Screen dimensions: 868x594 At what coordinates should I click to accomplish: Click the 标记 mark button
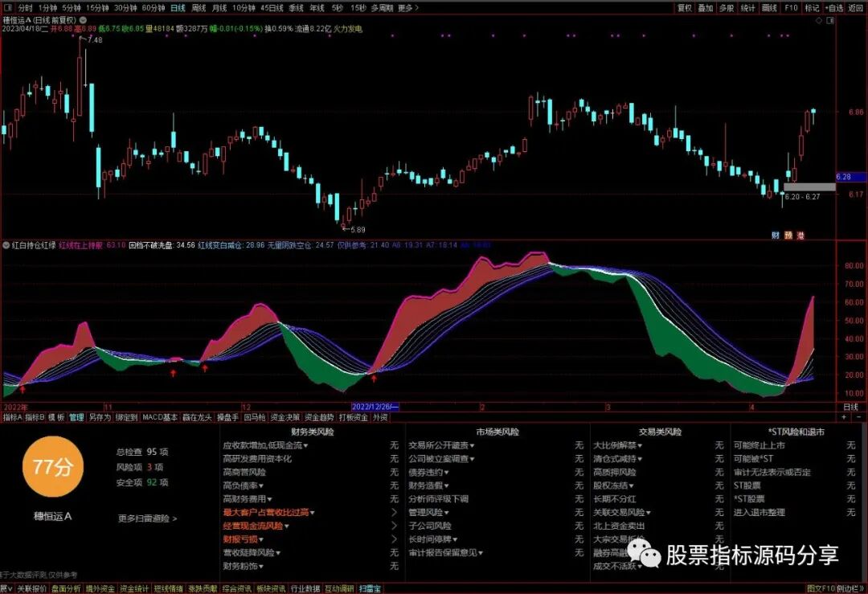point(812,8)
